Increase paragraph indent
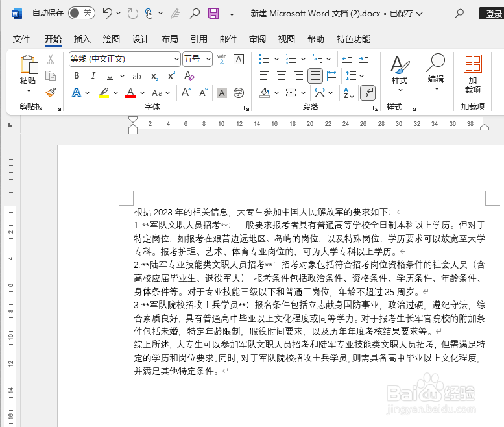504x427 pixels. [364, 59]
